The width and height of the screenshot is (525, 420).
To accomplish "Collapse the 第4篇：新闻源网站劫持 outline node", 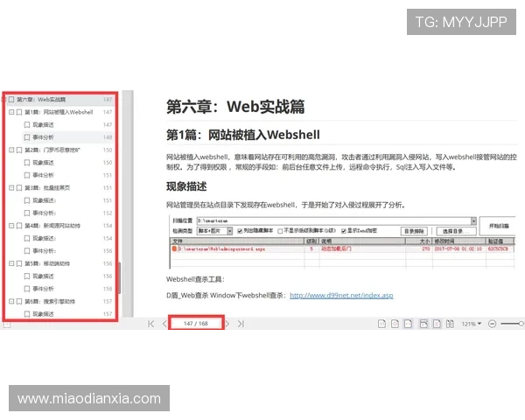I will pos(11,226).
